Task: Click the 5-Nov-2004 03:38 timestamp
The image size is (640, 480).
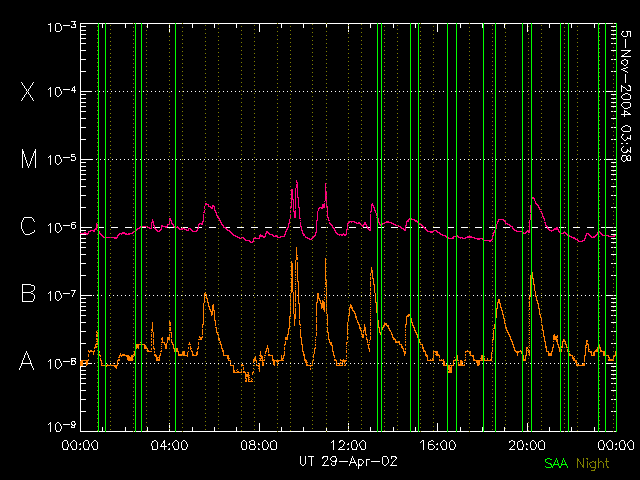Action: [625, 96]
